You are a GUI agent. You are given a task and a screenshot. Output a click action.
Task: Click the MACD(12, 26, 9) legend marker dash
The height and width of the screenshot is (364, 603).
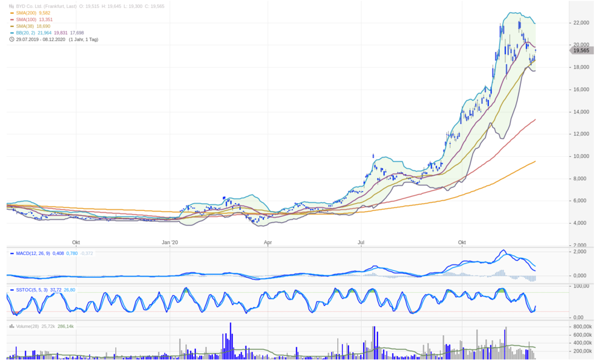[x=12, y=254]
